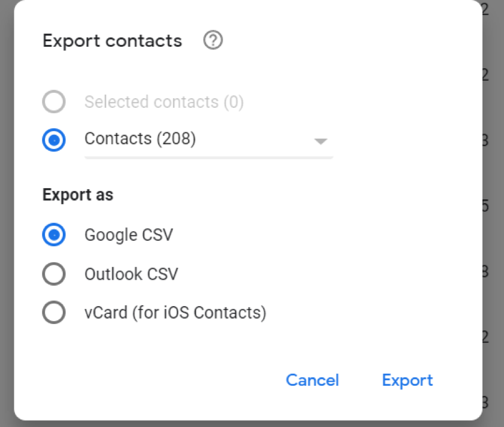
Task: Click the "Export as" section heading
Action: coord(78,195)
